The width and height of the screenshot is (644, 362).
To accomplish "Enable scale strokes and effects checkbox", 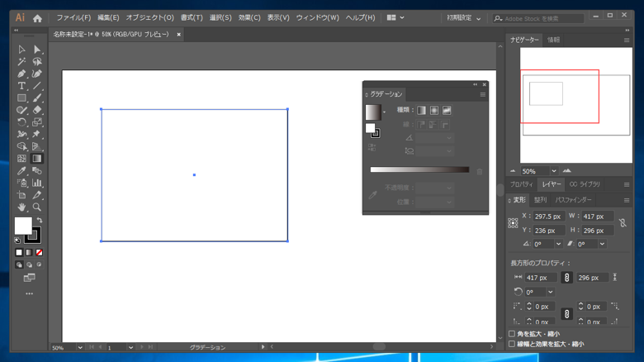I will pos(512,344).
